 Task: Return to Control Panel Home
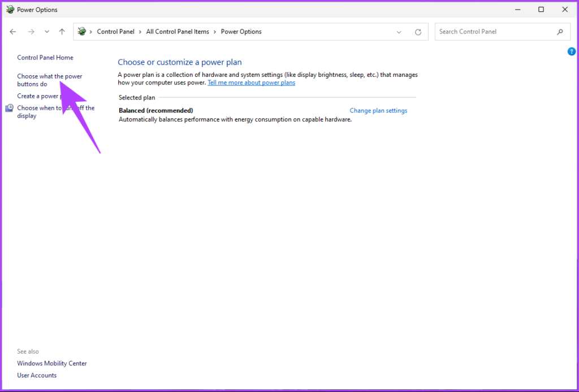45,57
